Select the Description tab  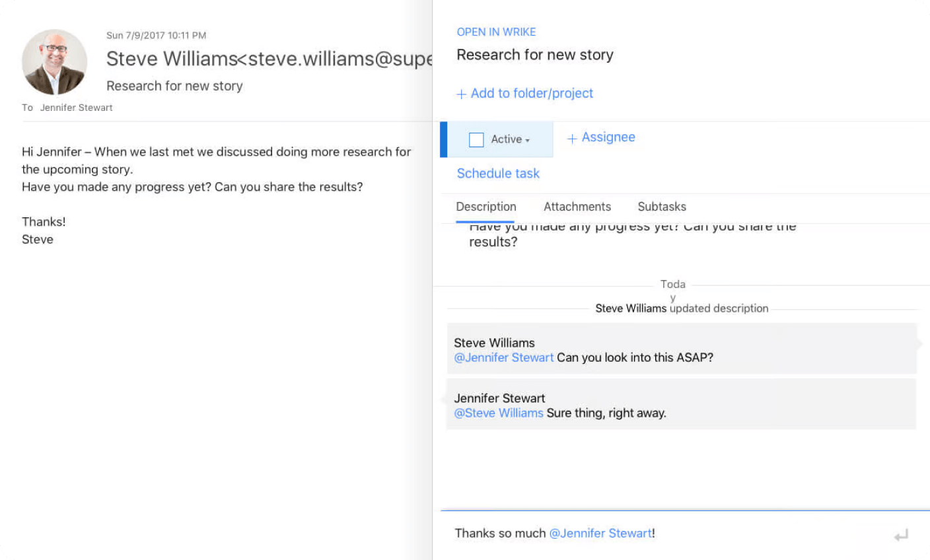485,207
